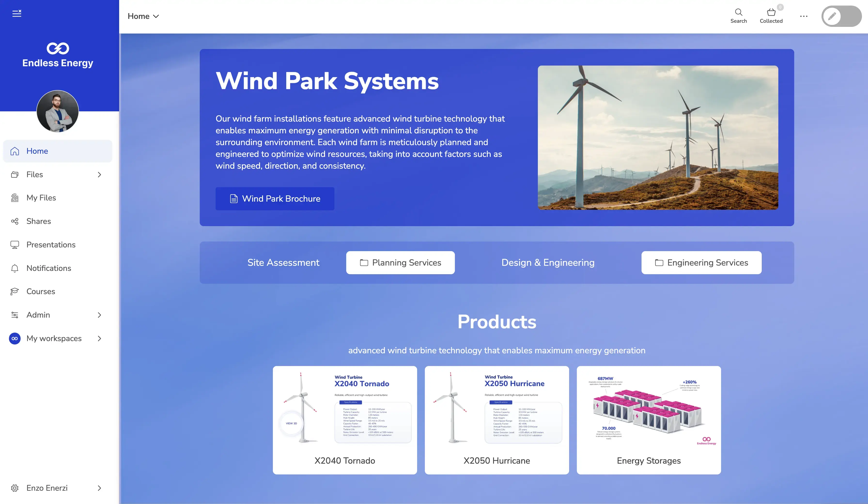Expand My workspaces chevron

pos(99,338)
